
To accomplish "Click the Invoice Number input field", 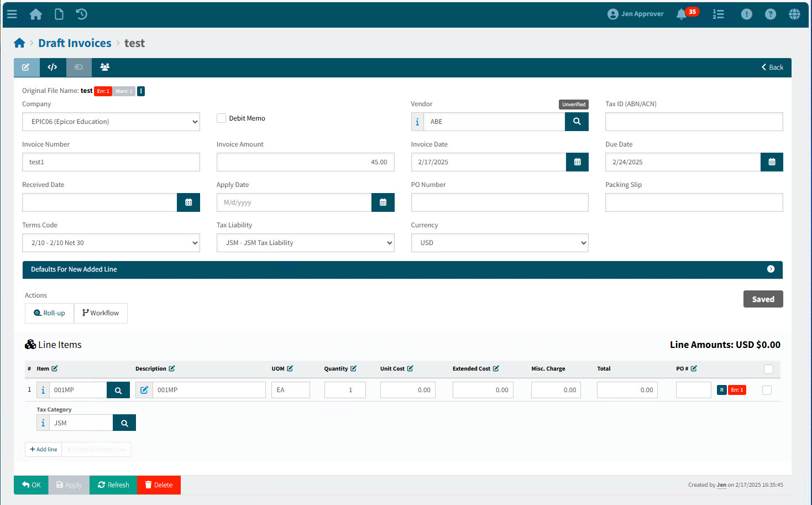I will pyautogui.click(x=111, y=162).
